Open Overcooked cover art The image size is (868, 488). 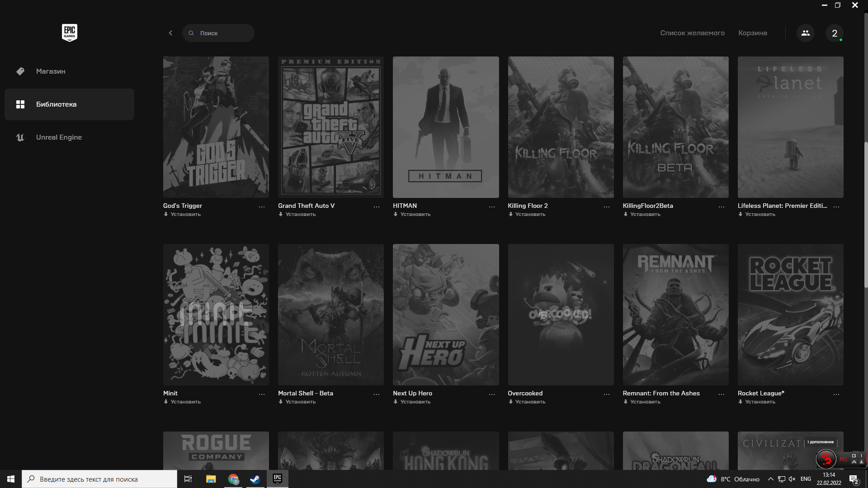click(561, 314)
